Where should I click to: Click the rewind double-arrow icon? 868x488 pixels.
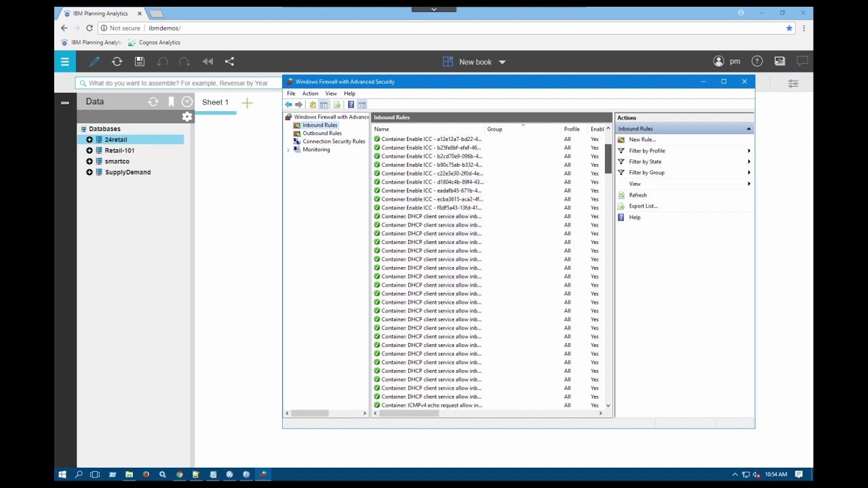pyautogui.click(x=208, y=62)
